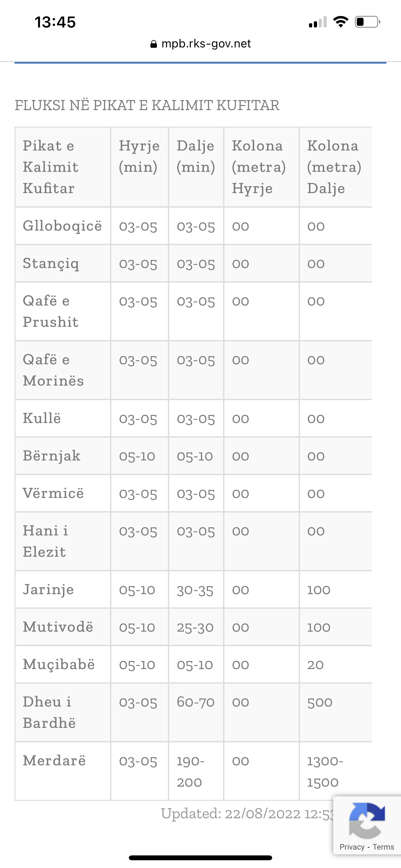Open the reCAPTCHA Privacy link
Screen dimensions: 401x868
(x=352, y=847)
